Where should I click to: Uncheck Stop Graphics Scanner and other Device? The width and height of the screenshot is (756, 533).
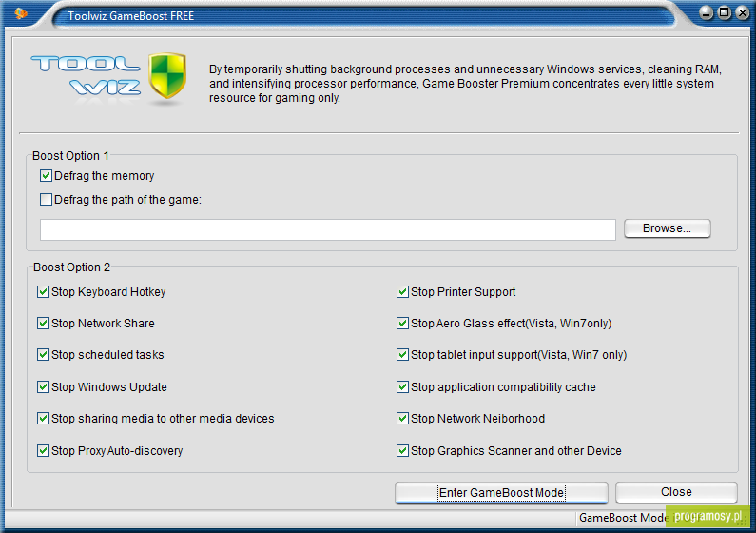[402, 450]
